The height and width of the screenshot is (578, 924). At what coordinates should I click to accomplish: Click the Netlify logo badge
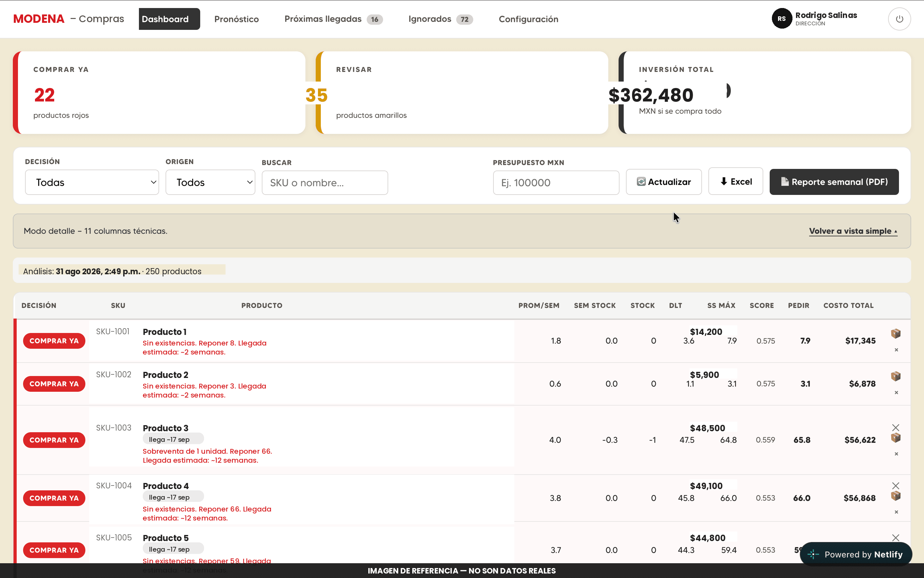856,554
